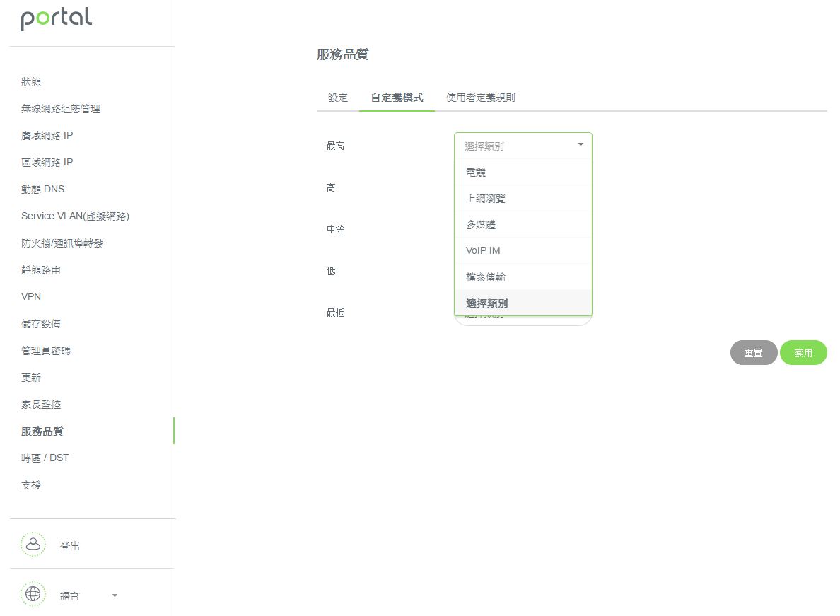Click the partially hidden 最低 dropdown field
The height and width of the screenshot is (616, 840).
[x=523, y=320]
